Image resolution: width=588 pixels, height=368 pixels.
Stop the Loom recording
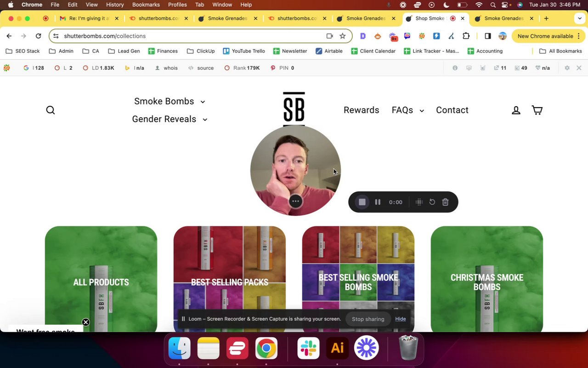(362, 202)
